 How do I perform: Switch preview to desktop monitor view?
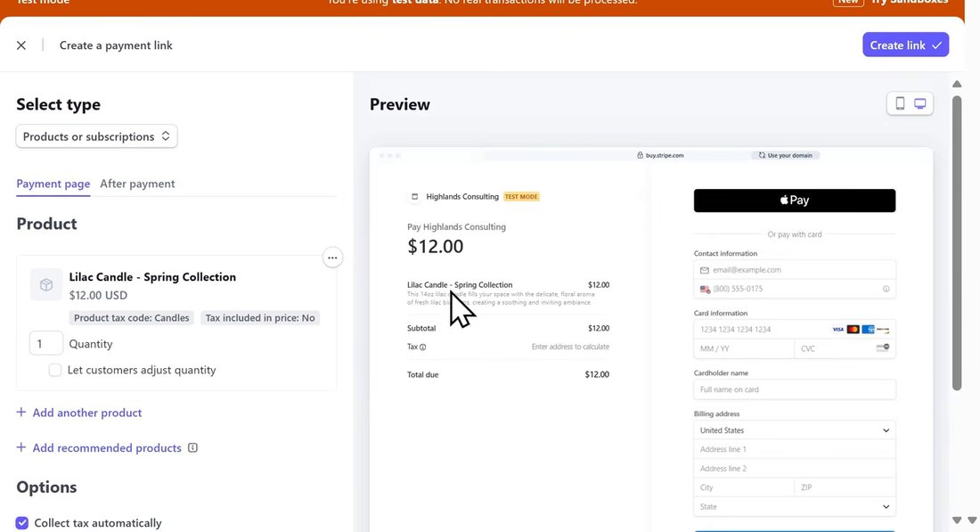coord(920,103)
